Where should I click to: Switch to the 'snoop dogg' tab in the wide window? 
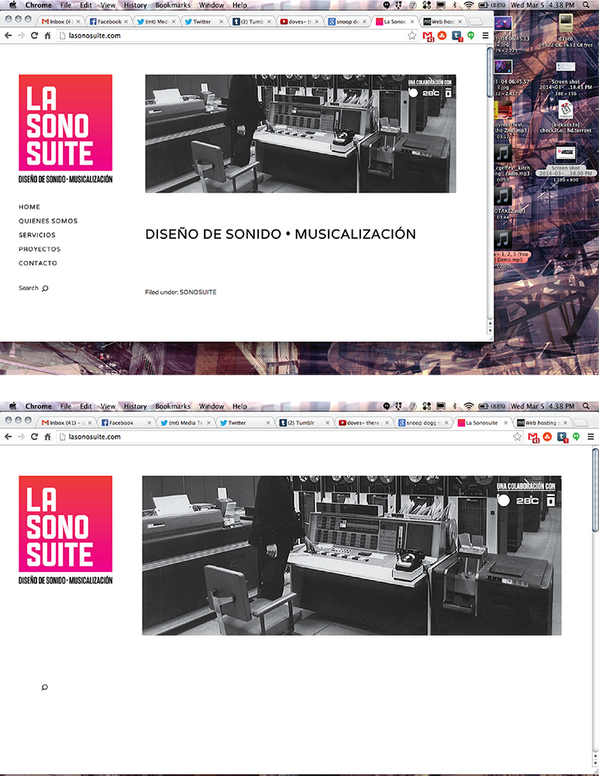click(423, 423)
